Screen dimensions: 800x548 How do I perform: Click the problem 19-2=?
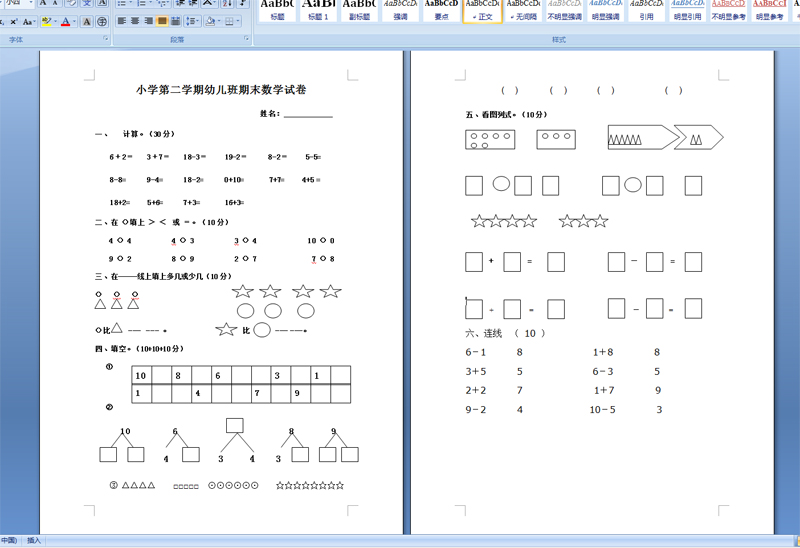point(235,157)
